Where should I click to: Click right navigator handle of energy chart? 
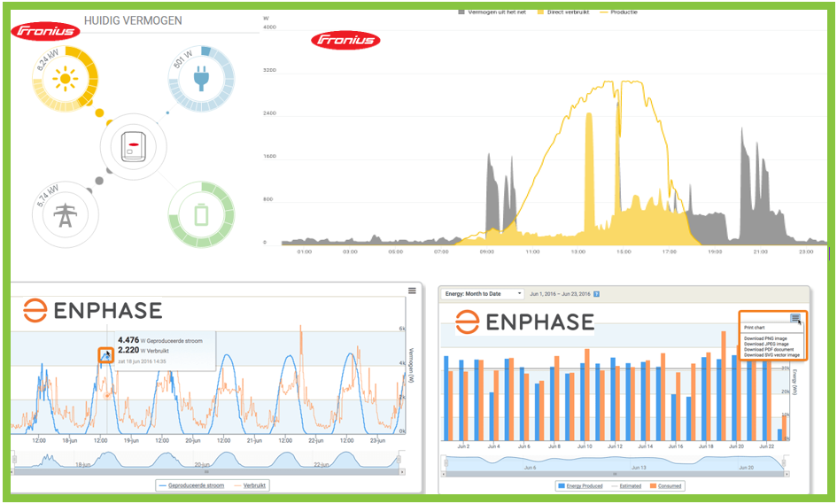pyautogui.click(x=784, y=462)
